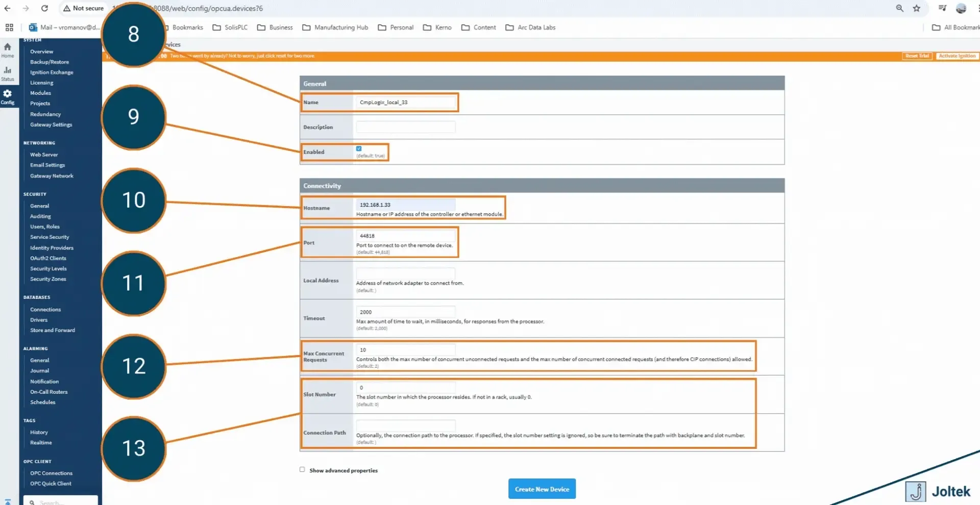Expand the Manufacturing Hub bookmark folder
Viewport: 980px width, 505px height.
point(335,28)
